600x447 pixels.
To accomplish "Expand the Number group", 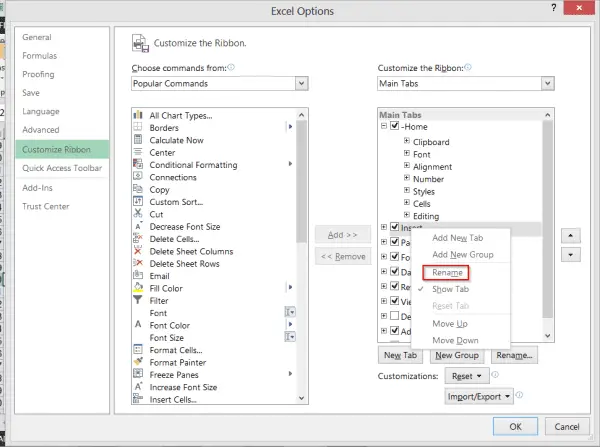I will (407, 178).
